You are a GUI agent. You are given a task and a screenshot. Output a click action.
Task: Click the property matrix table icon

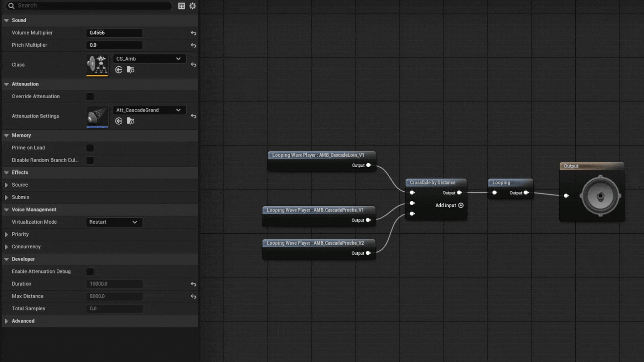pyautogui.click(x=181, y=6)
